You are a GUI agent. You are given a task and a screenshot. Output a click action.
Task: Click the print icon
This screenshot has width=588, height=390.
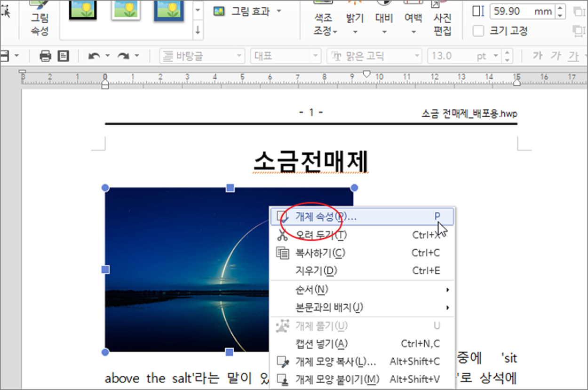click(45, 56)
